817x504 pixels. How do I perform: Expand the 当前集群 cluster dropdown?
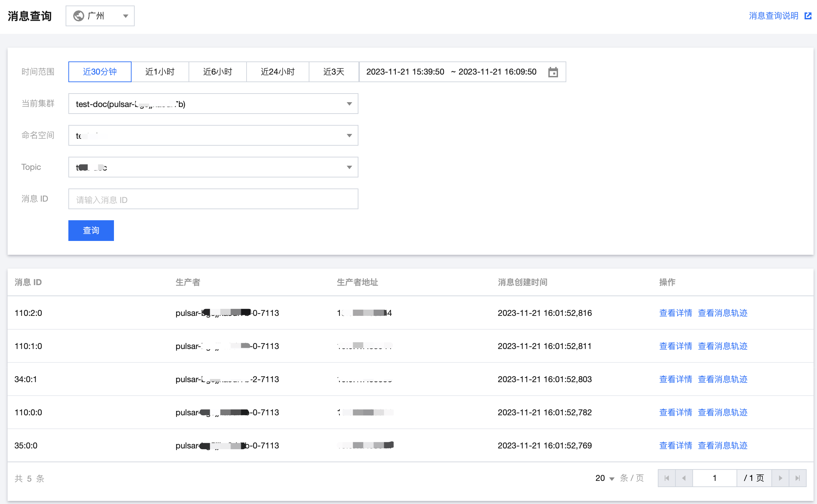pos(213,104)
